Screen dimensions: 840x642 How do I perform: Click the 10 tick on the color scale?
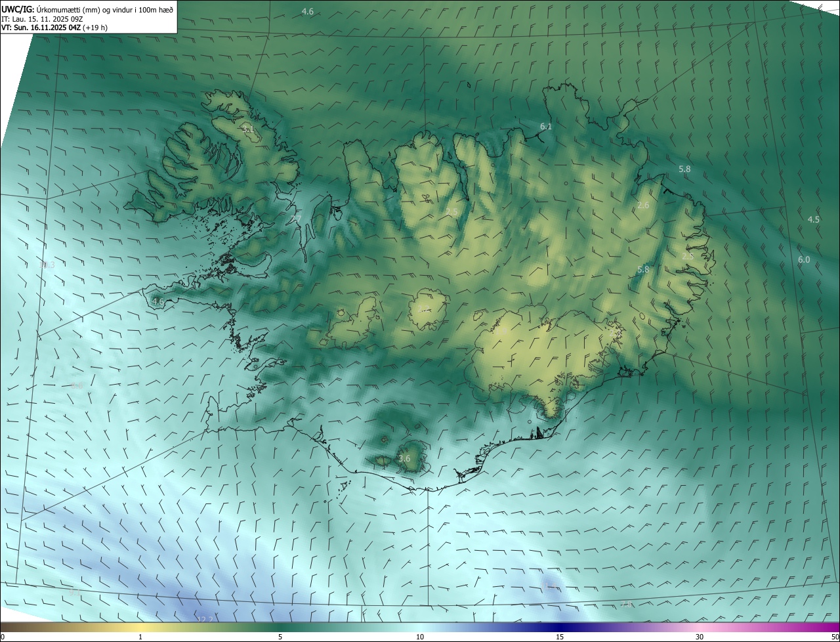coord(420,637)
